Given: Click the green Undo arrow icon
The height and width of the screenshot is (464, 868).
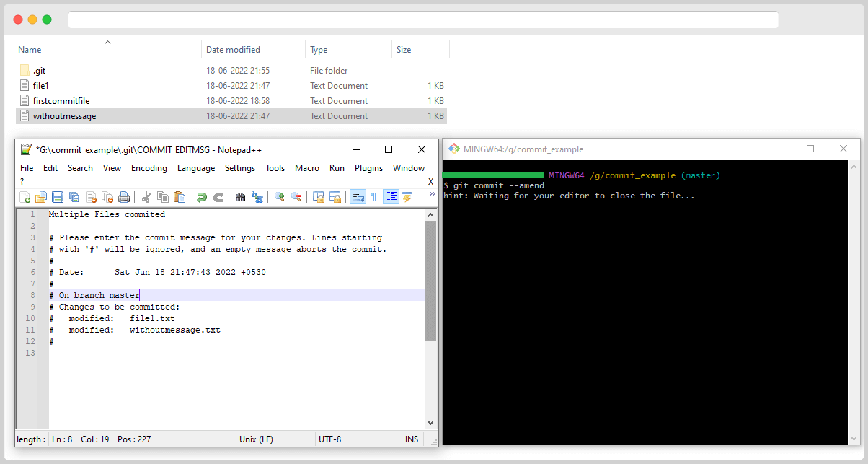Looking at the screenshot, I should (x=202, y=197).
